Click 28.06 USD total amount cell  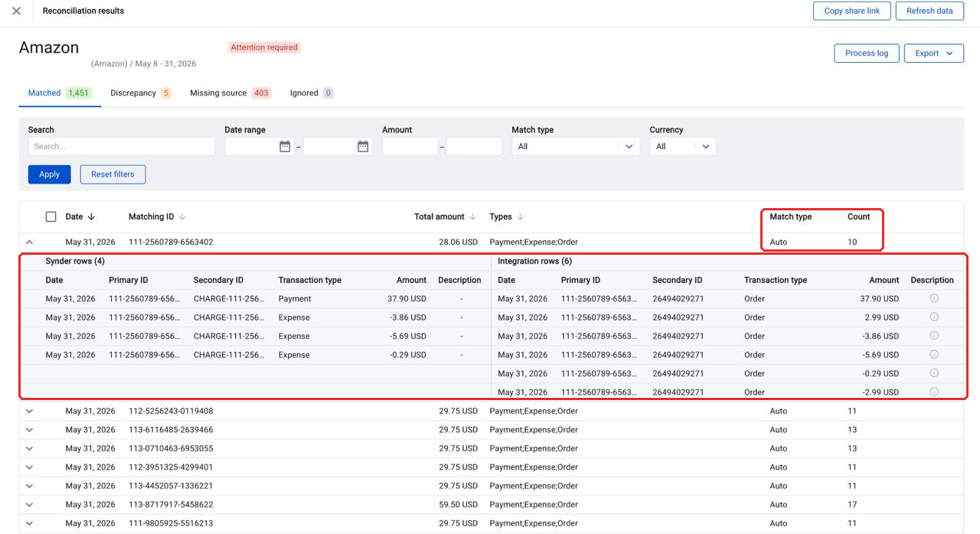coord(458,242)
